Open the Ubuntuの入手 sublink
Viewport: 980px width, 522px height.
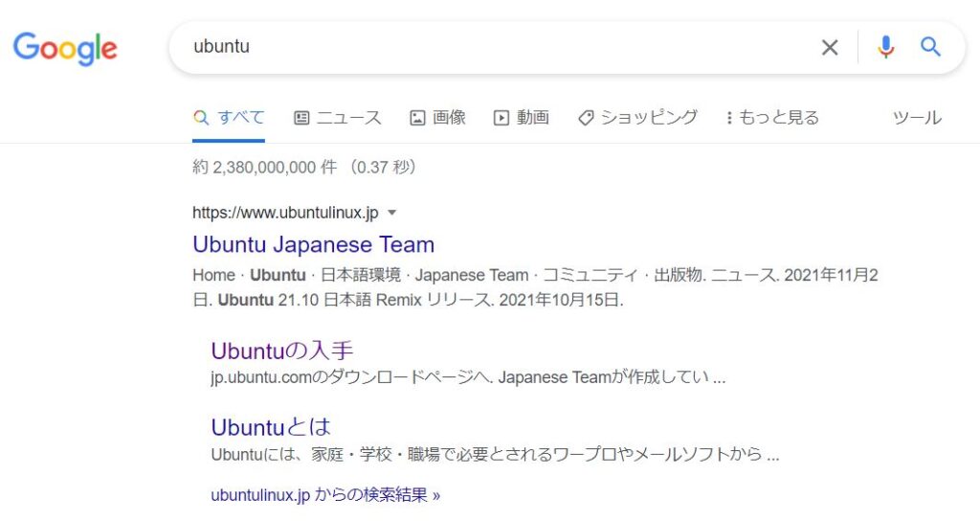[x=282, y=351]
